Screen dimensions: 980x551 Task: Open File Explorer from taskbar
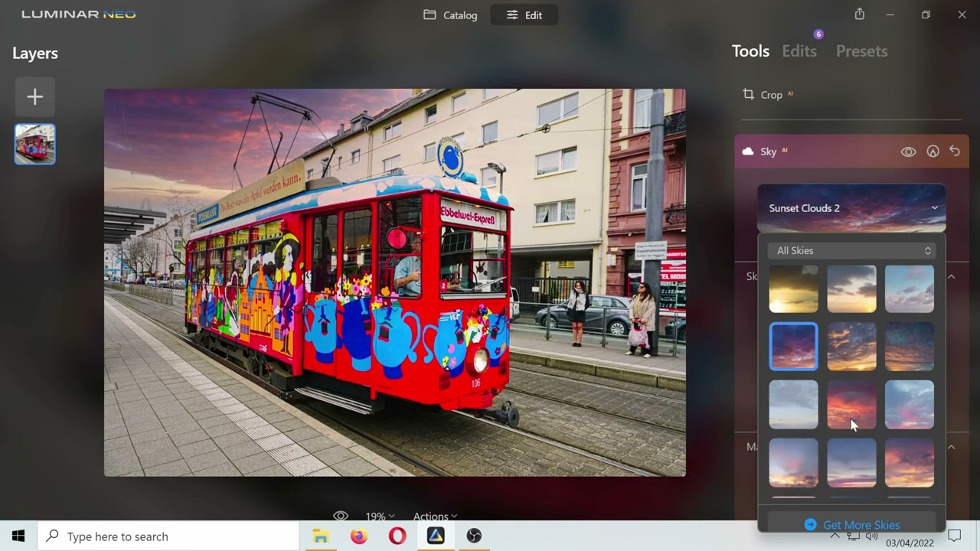point(321,536)
